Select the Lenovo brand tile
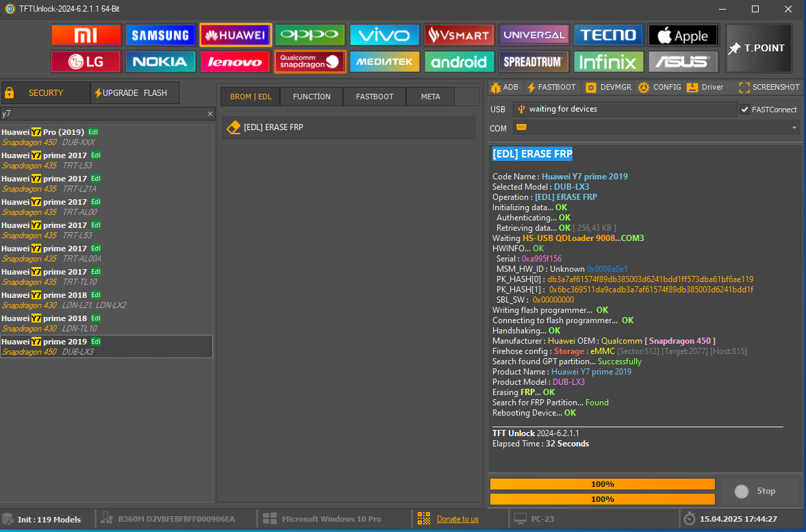Image resolution: width=806 pixels, height=532 pixels. tap(236, 62)
